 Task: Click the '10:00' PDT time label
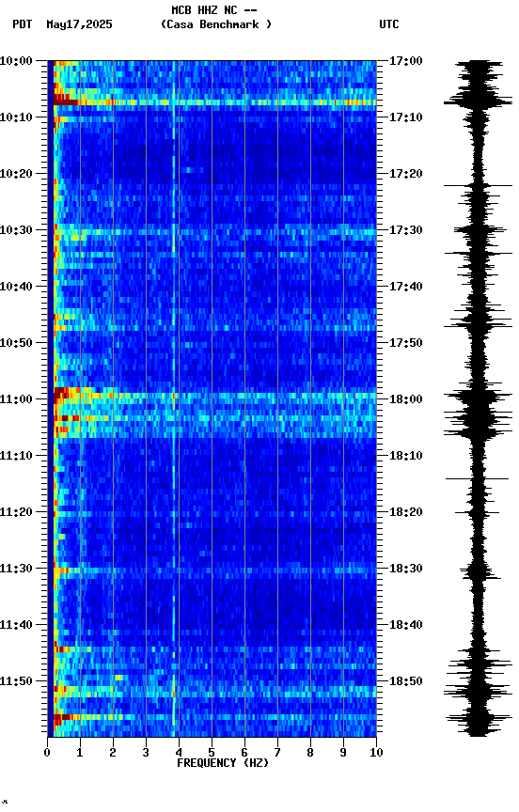(16, 61)
